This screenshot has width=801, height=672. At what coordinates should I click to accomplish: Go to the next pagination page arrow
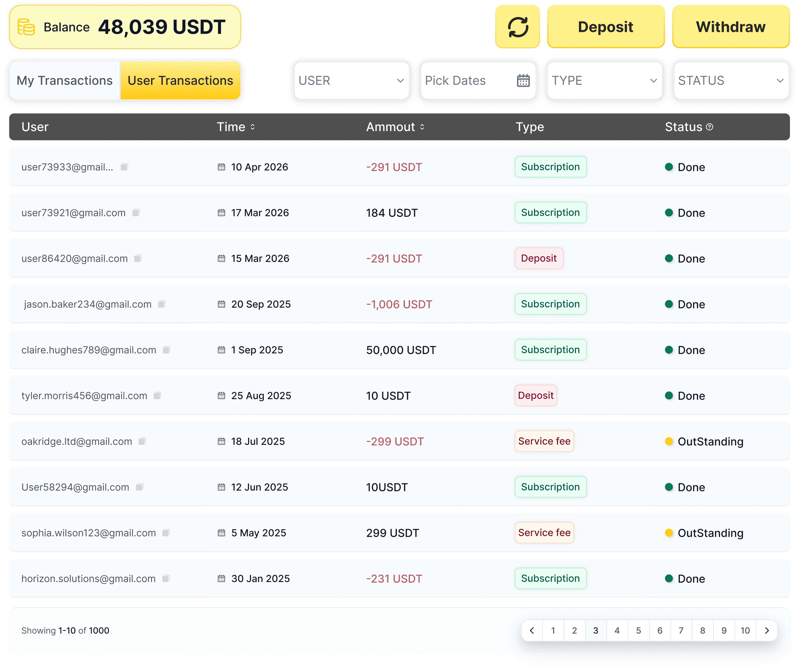pyautogui.click(x=767, y=631)
